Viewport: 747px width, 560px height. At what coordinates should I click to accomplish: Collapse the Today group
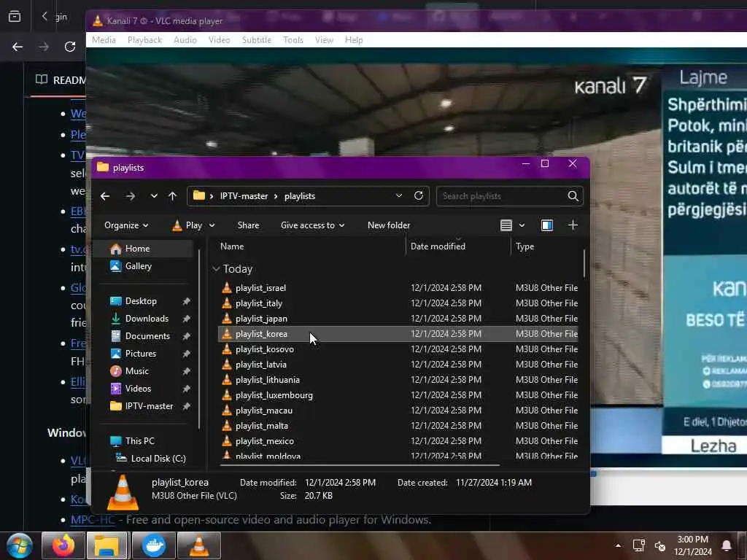(216, 269)
